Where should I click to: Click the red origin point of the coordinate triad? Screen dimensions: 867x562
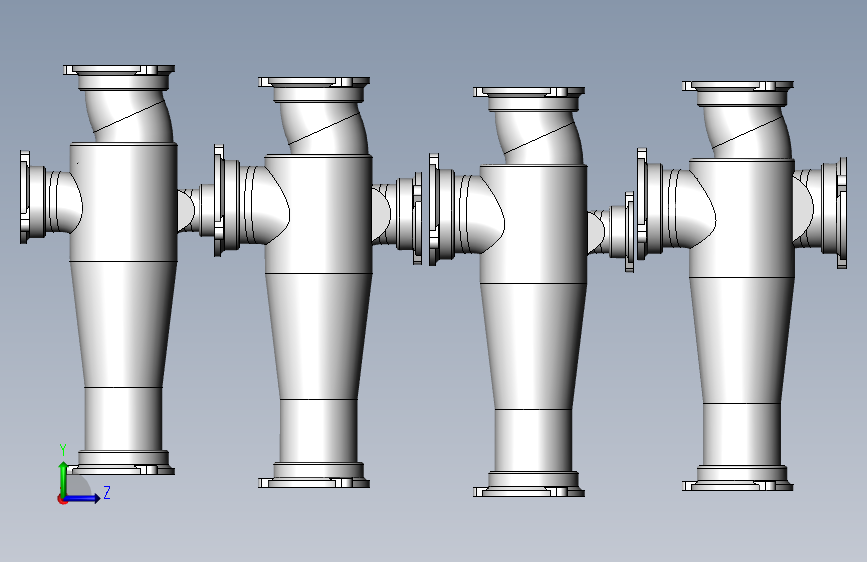[x=62, y=499]
